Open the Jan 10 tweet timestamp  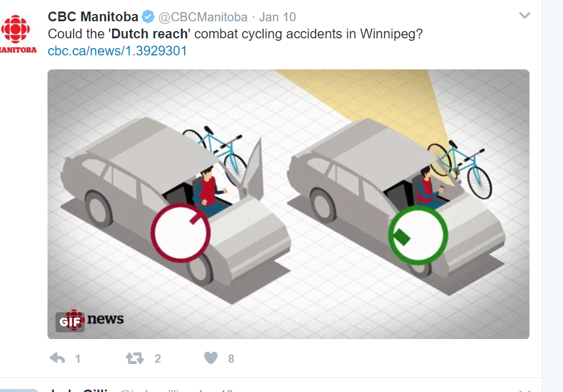coord(278,17)
